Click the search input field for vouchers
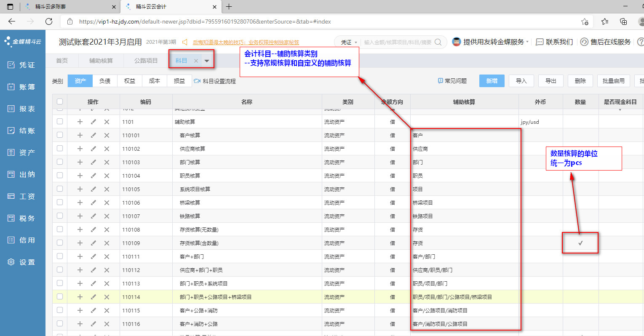The width and height of the screenshot is (644, 336). pyautogui.click(x=397, y=42)
